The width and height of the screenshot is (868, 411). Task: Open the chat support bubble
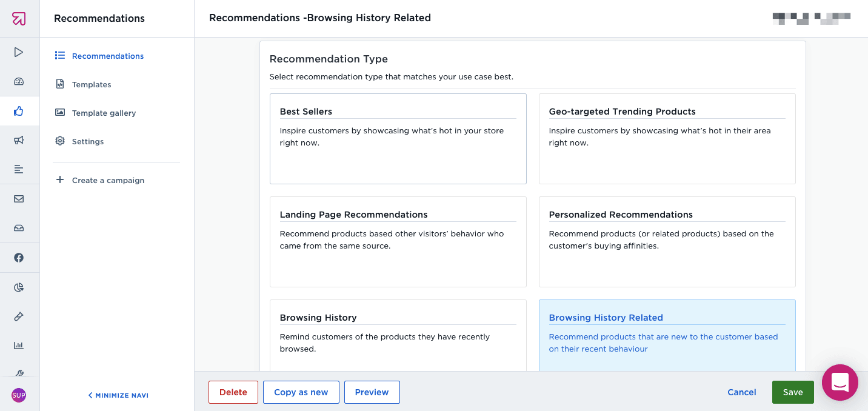(x=840, y=383)
